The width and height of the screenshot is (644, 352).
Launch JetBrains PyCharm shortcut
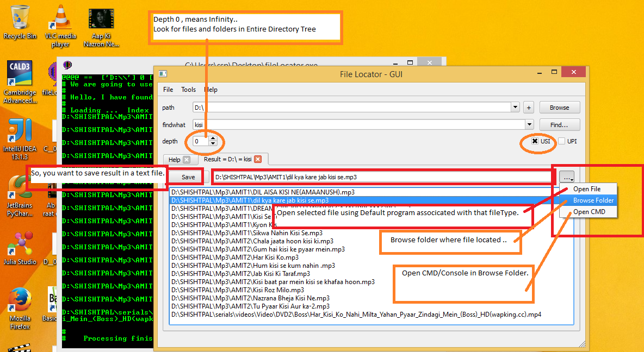19,196
